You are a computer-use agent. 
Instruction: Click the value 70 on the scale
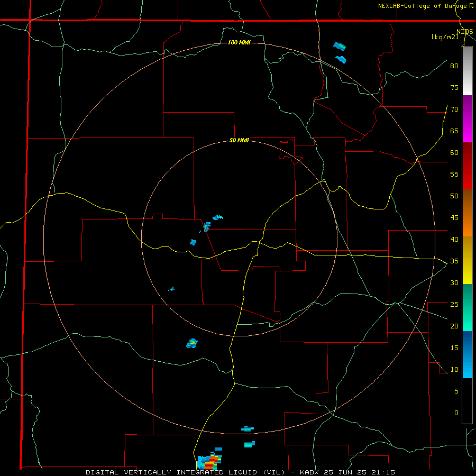tap(454, 109)
